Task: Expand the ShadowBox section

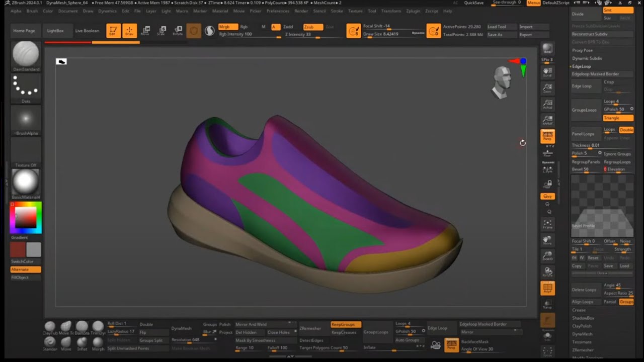Action: [x=583, y=318]
